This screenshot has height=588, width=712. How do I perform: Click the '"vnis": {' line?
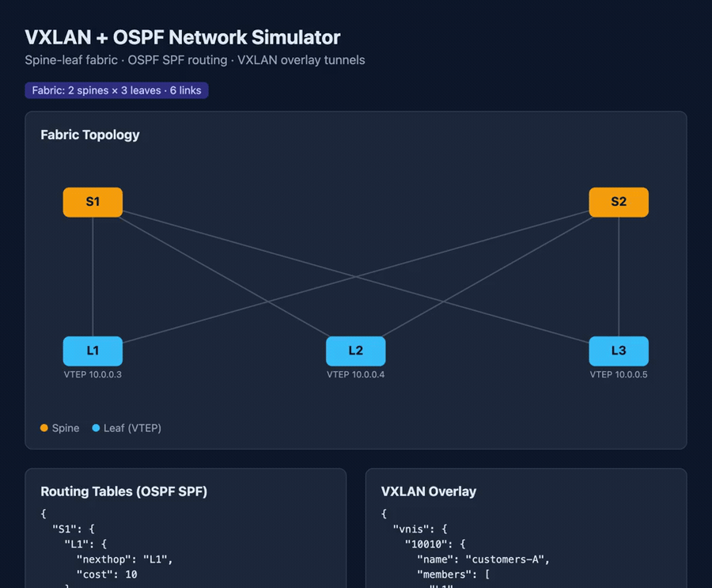[x=420, y=529]
